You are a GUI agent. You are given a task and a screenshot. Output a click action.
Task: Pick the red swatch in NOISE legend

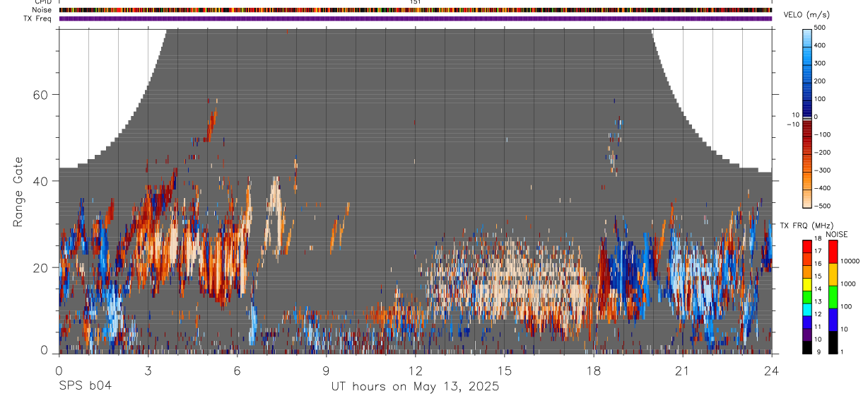click(x=832, y=252)
